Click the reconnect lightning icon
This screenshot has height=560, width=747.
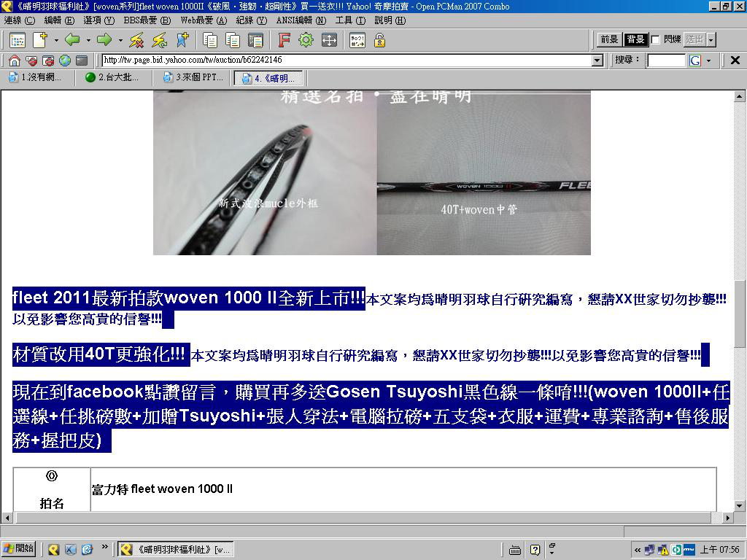pos(159,40)
